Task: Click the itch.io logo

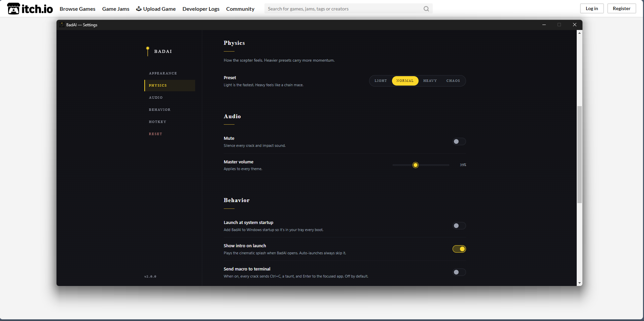Action: coord(30,9)
